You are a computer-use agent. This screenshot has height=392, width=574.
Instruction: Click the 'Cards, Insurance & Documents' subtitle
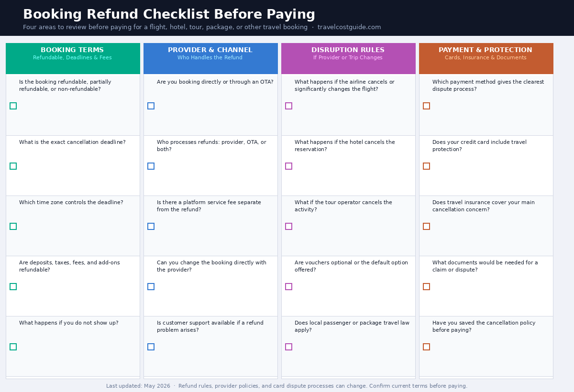[486, 58]
